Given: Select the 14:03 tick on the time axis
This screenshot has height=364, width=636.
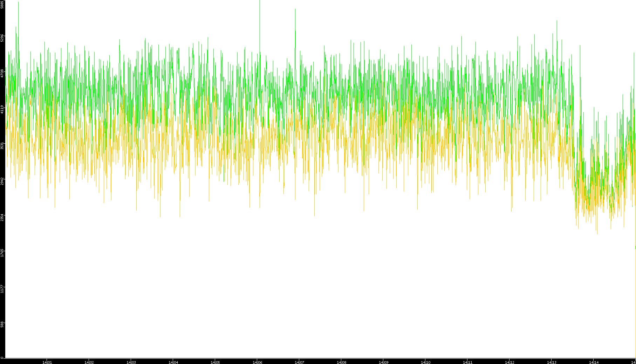Looking at the screenshot, I should (x=131, y=362).
